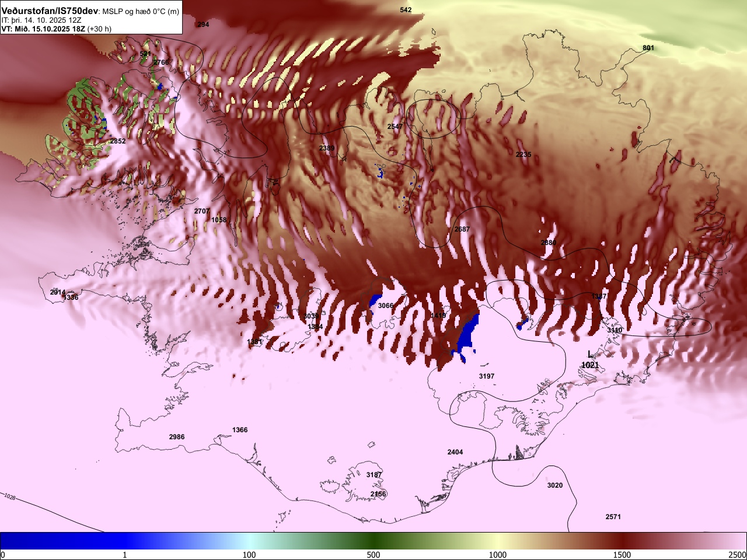
Task: Click the 2914 label on west coast
Action: pos(58,292)
